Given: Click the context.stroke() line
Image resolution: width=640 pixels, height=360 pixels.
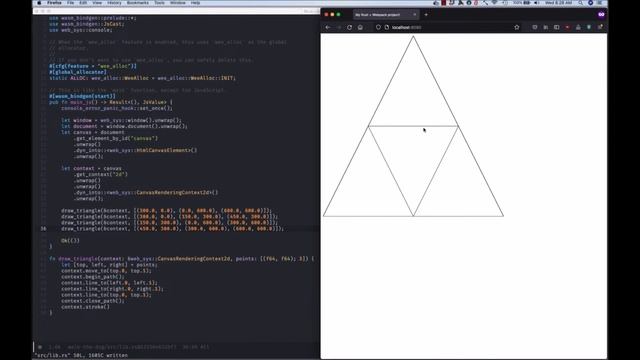Looking at the screenshot, I should click(85, 307).
